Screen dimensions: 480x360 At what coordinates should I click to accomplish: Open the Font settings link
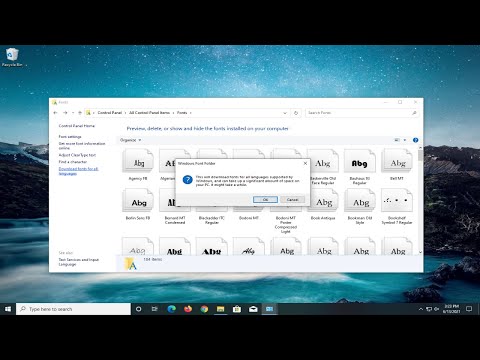70,137
